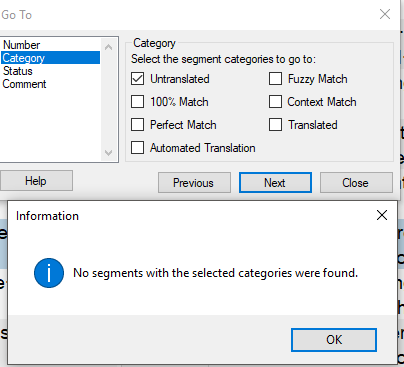
Task: Check the Translated checkbox
Action: (x=275, y=125)
